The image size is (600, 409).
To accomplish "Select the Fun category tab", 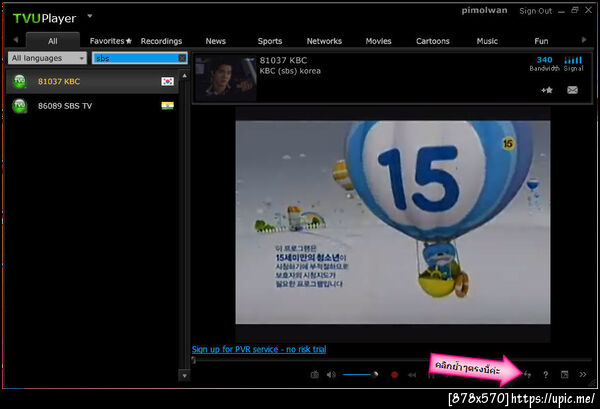I will 541,41.
